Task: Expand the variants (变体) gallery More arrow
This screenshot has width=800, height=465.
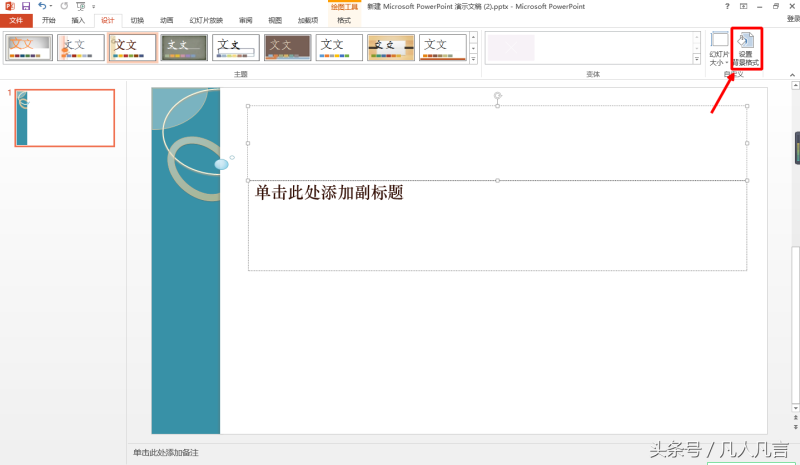Action: click(697, 60)
